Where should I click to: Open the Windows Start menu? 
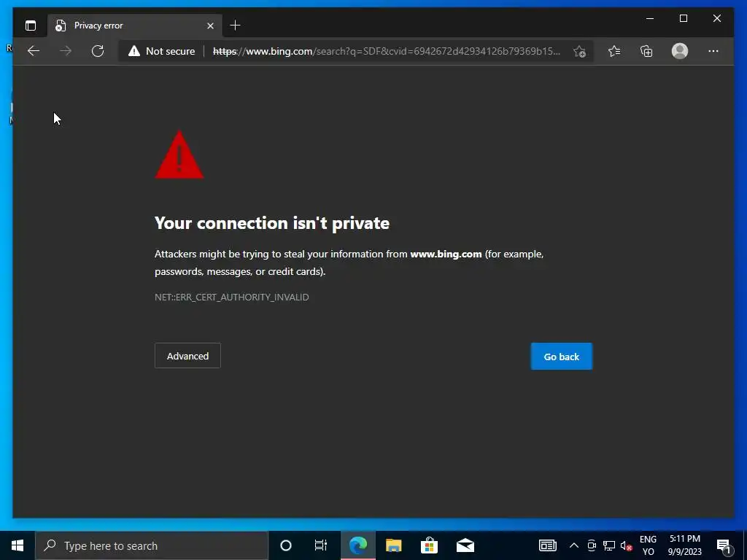18,545
